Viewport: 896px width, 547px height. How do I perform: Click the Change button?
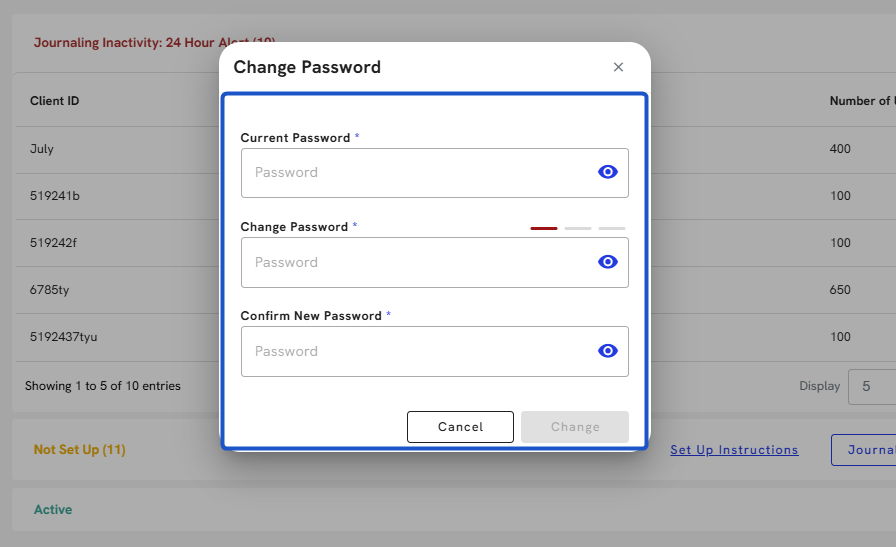[575, 427]
